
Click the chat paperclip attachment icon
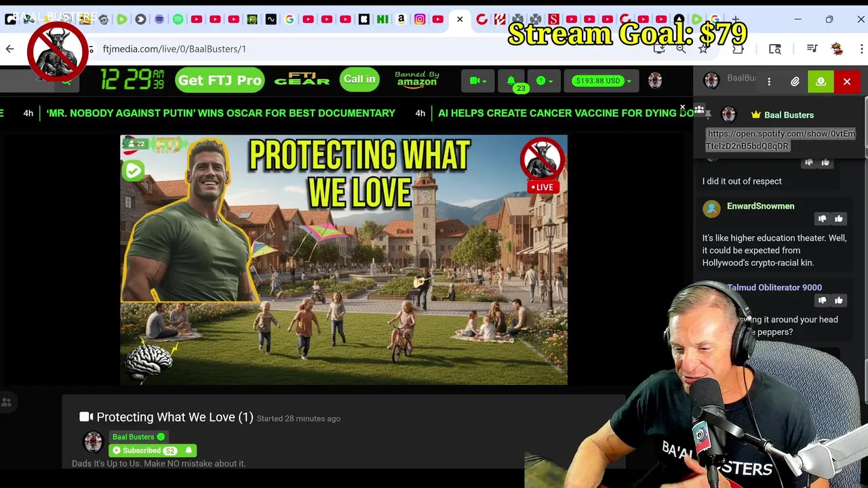click(x=795, y=81)
